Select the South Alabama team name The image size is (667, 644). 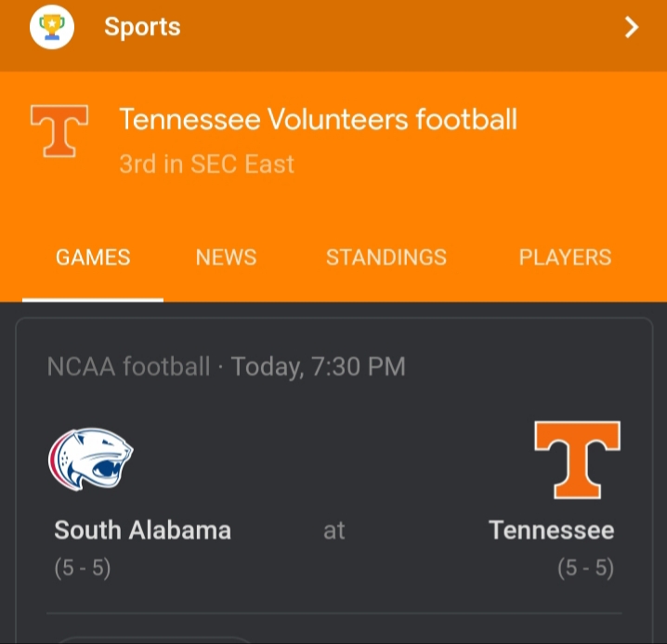point(142,531)
